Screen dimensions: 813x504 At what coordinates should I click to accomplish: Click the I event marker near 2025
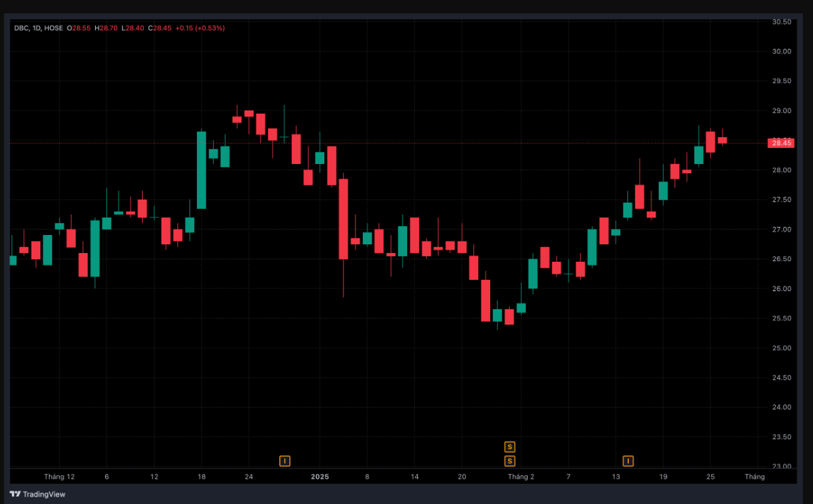pos(285,460)
